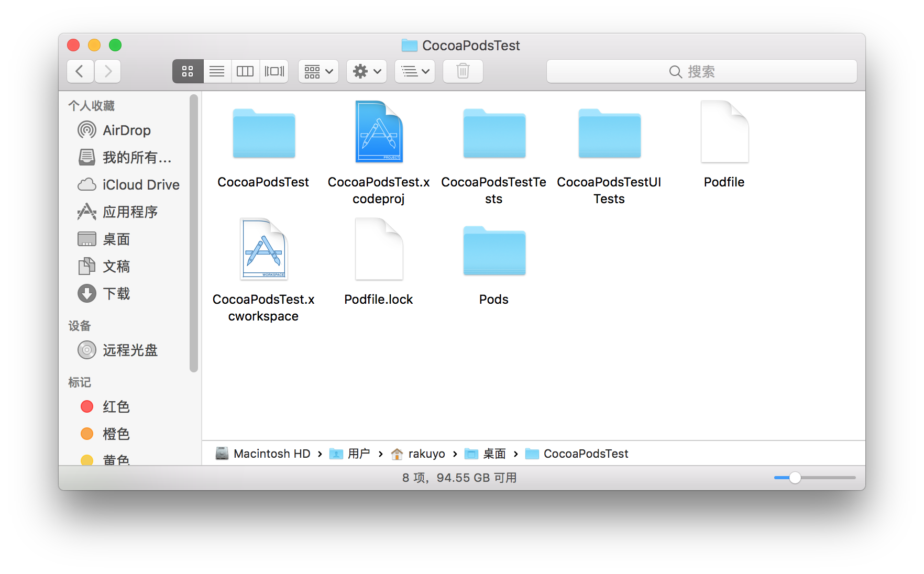
Task: Switch to icon view
Action: point(188,71)
